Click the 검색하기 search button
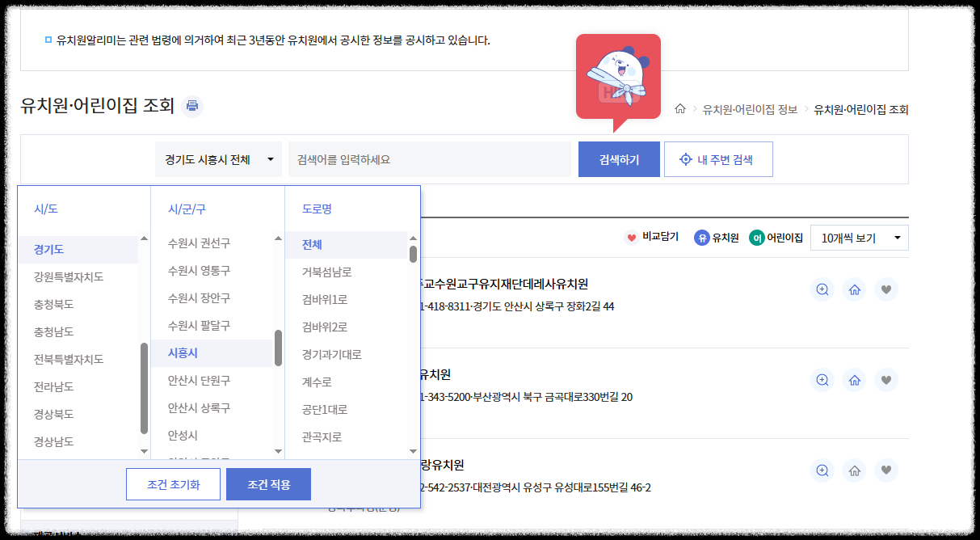The width and height of the screenshot is (980, 540). pyautogui.click(x=618, y=158)
